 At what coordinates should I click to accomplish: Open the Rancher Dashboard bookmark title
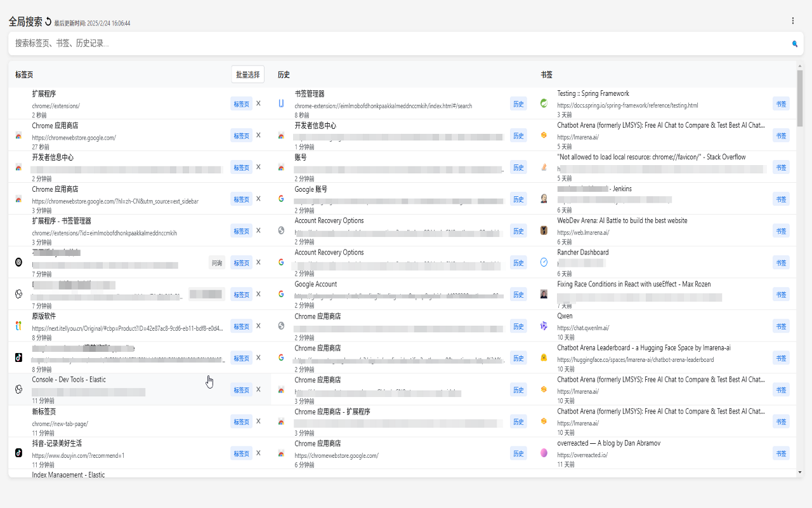point(583,253)
